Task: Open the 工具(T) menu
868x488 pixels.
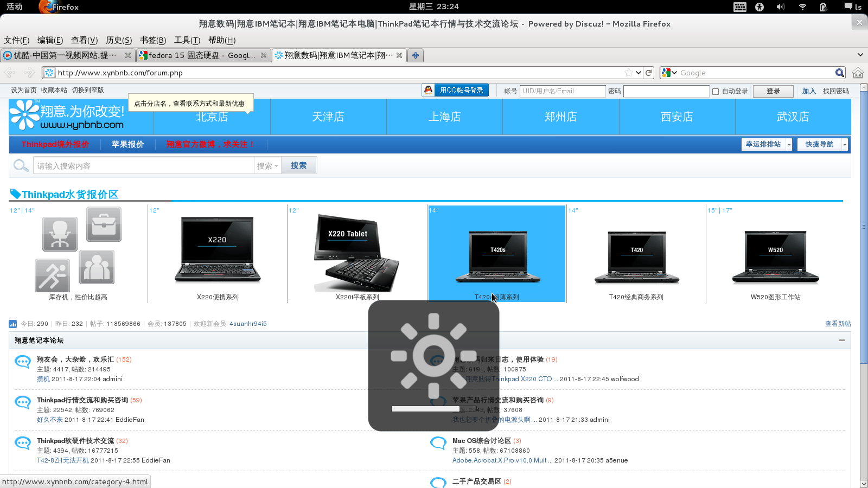Action: click(187, 40)
